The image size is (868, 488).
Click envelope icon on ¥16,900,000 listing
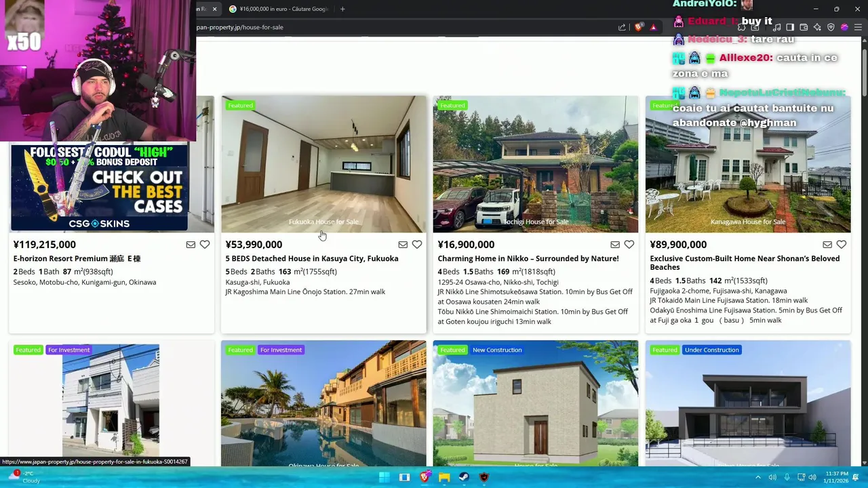point(615,245)
